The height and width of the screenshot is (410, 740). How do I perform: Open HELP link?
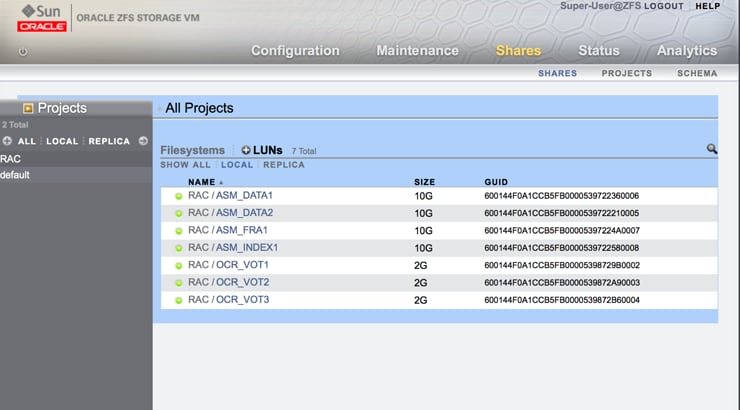707,6
